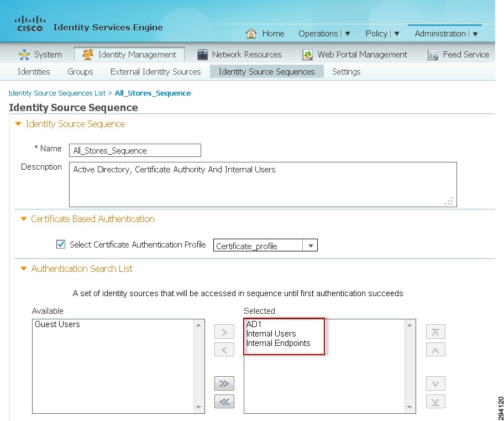Open the Operations menu

point(318,33)
